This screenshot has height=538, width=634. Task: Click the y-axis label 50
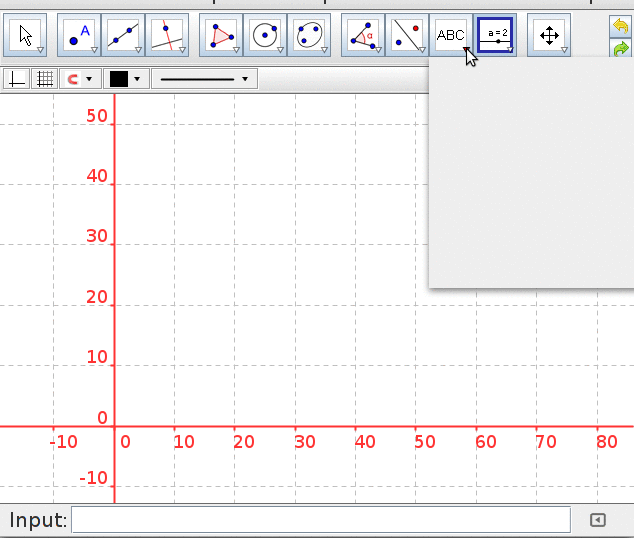97,116
